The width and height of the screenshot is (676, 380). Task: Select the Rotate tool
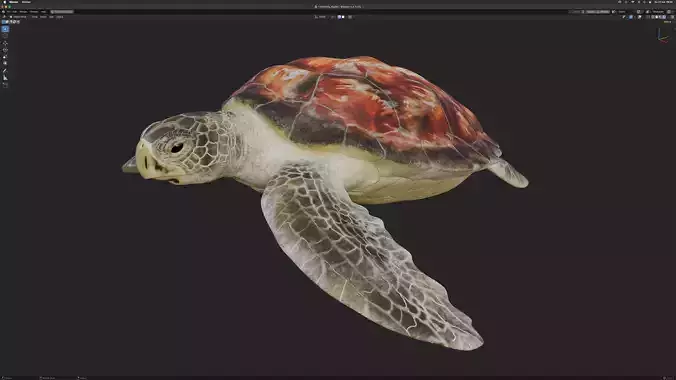[5, 50]
